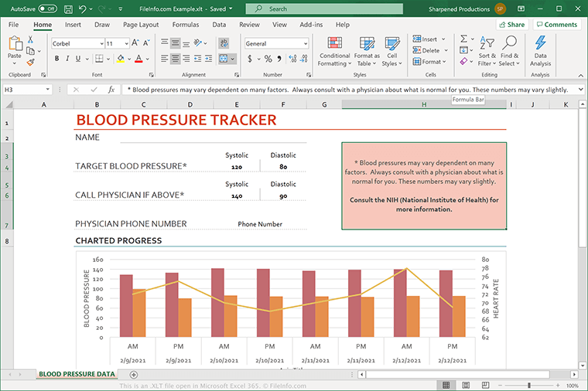588x391 pixels.
Task: Apply Percent Style with % icon
Action: click(x=268, y=59)
